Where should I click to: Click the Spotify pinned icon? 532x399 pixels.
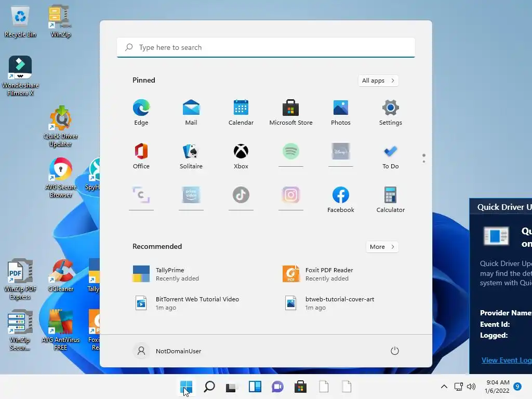pyautogui.click(x=291, y=152)
